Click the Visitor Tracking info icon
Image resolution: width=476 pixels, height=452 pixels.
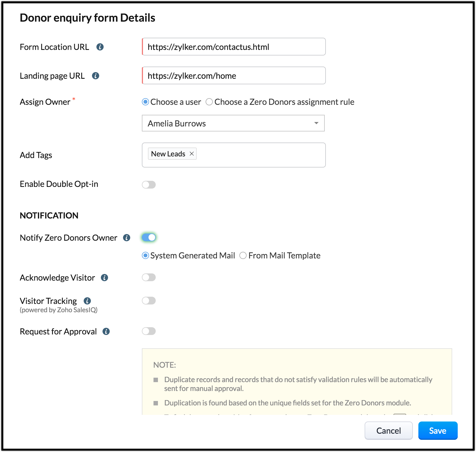(87, 301)
